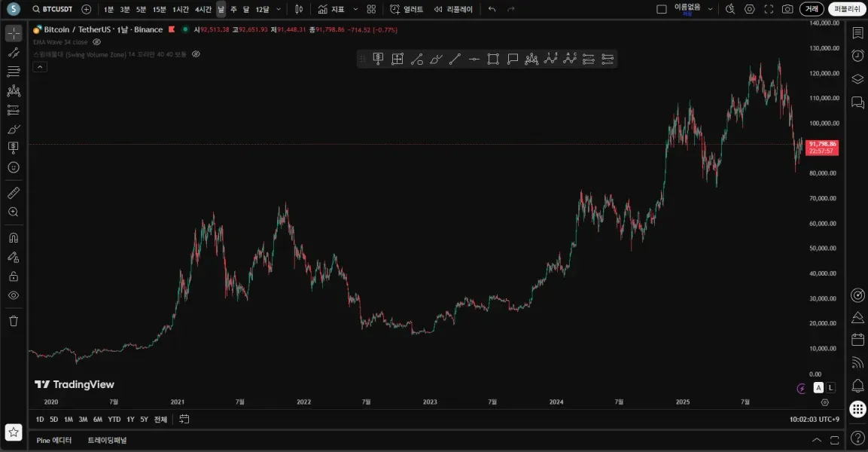Select the zoom in tool
This screenshot has height=452, width=868.
[14, 212]
